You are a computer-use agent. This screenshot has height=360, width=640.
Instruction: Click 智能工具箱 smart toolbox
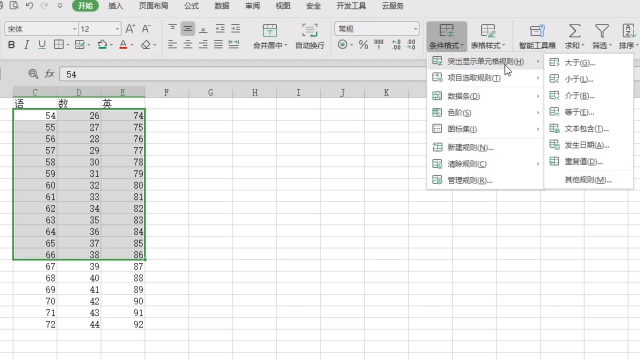[x=537, y=36]
